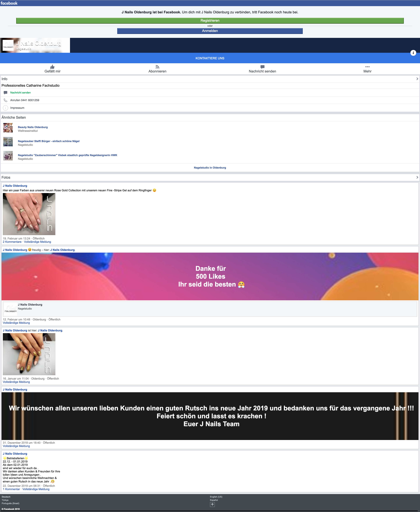Image resolution: width=420 pixels, height=512 pixels.
Task: Click Danke für 500 Likes banner
Action: [210, 276]
